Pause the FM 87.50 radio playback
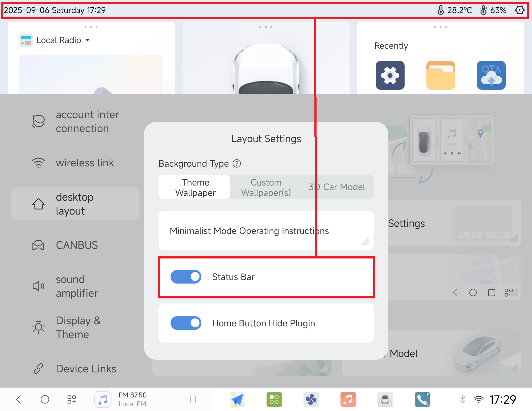The image size is (532, 411). (x=193, y=399)
